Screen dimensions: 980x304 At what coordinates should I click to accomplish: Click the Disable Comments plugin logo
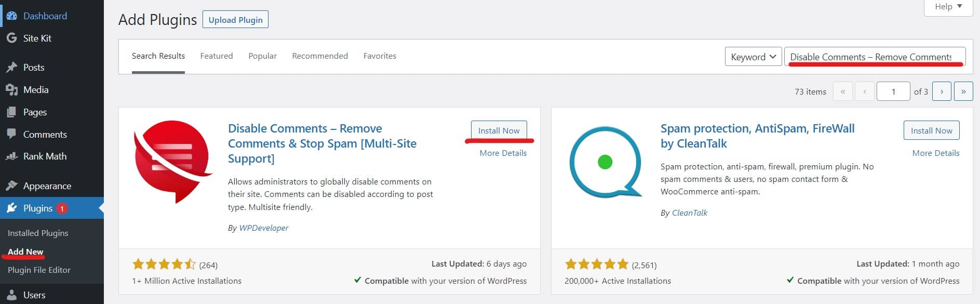173,161
